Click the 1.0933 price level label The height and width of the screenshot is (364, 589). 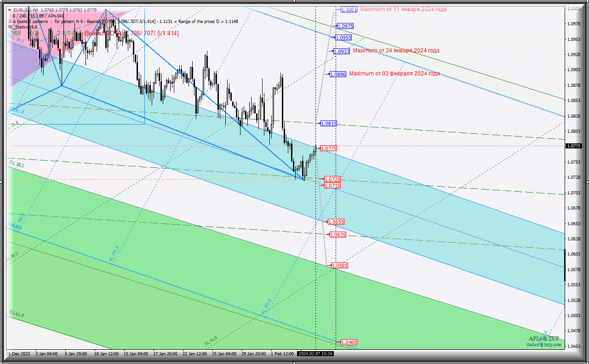(342, 51)
